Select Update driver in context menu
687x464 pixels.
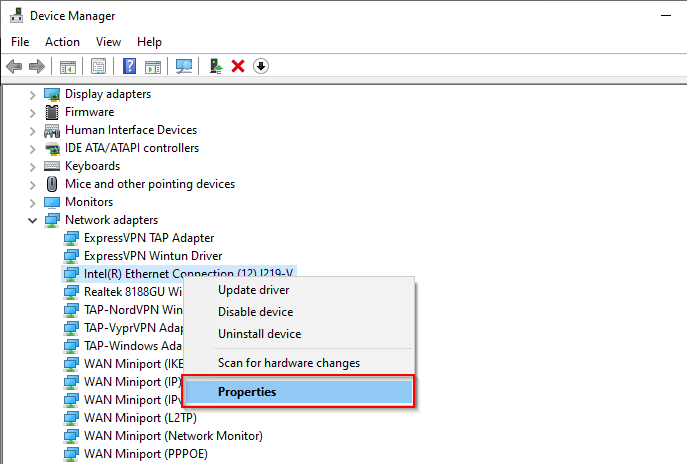pos(253,290)
